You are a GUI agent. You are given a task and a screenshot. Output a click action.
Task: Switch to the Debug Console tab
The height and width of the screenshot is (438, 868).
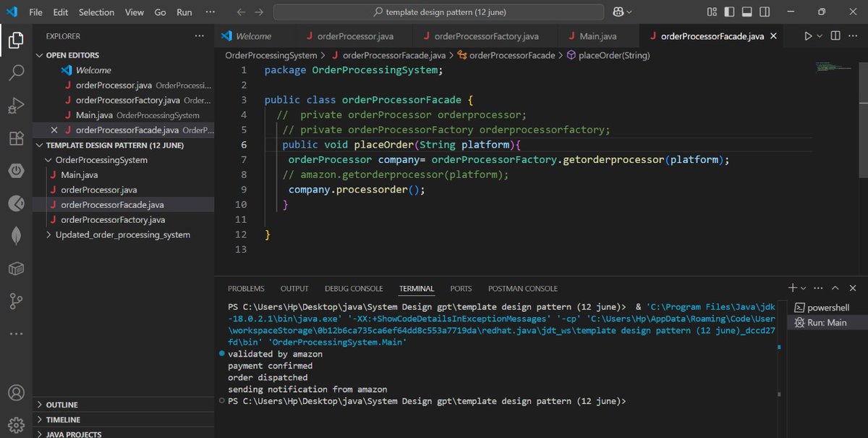(354, 288)
